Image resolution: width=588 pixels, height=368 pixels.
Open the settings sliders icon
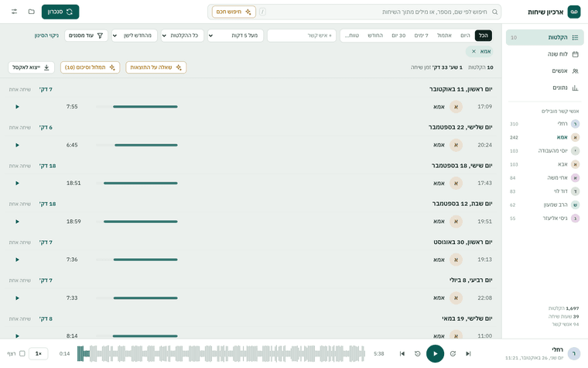click(14, 12)
